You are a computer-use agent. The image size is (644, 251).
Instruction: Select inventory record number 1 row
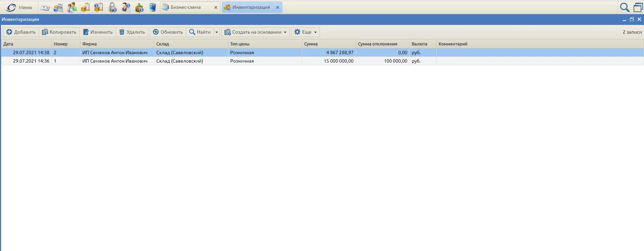point(322,61)
